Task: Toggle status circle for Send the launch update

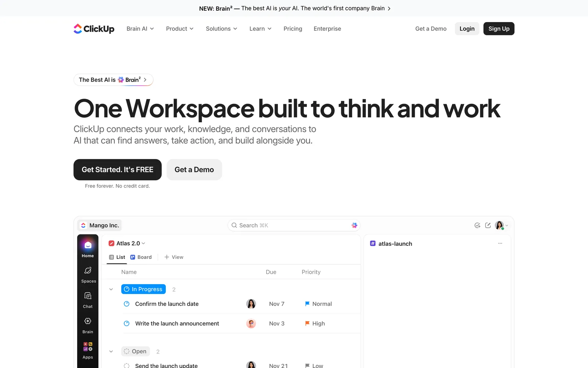Action: tap(126, 365)
